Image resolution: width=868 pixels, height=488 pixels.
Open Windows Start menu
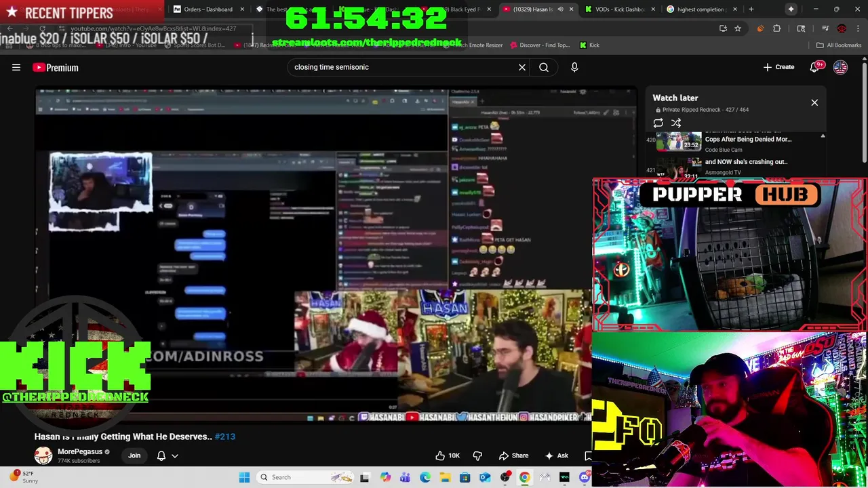(x=244, y=477)
